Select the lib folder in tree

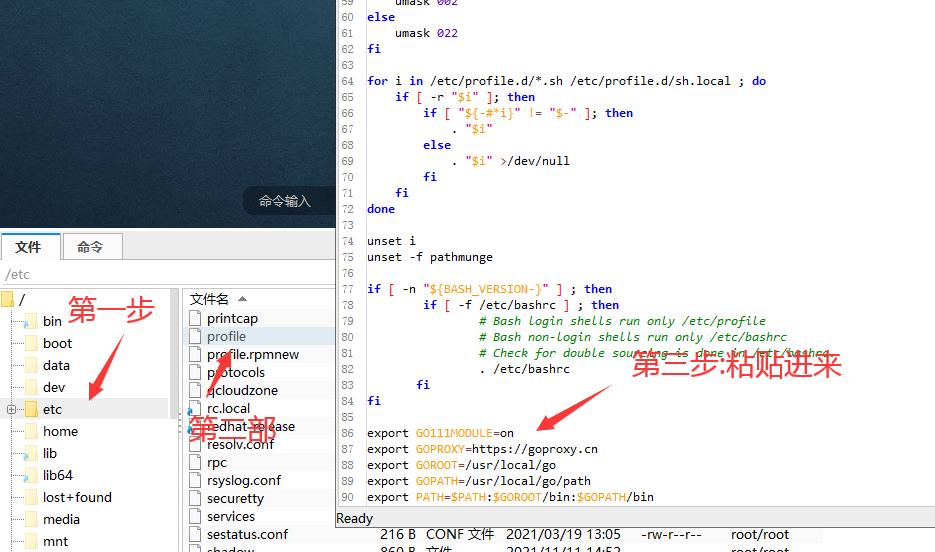(x=50, y=454)
